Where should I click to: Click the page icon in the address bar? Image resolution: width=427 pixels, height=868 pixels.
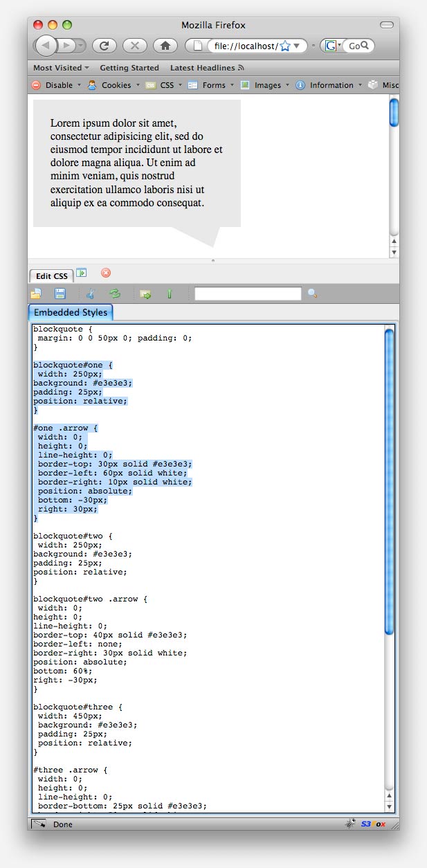click(197, 46)
